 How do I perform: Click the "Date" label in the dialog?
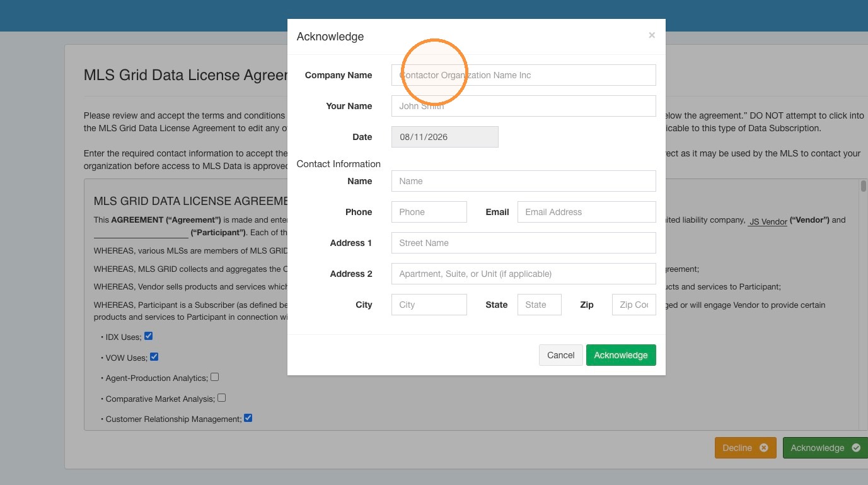pyautogui.click(x=362, y=137)
